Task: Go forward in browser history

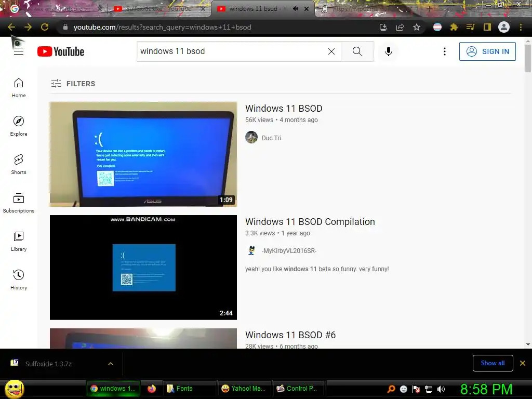Action: pyautogui.click(x=28, y=27)
